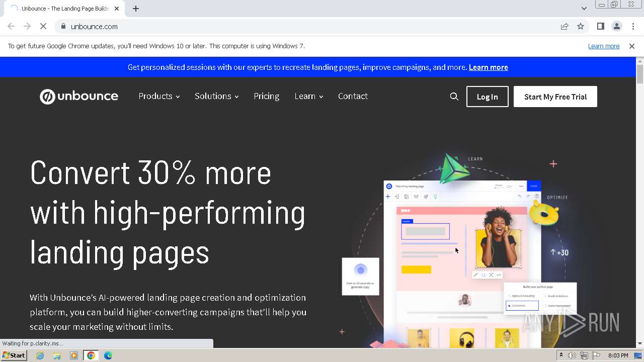The width and height of the screenshot is (644, 362).
Task: Go to the Pricing page
Action: (x=266, y=96)
